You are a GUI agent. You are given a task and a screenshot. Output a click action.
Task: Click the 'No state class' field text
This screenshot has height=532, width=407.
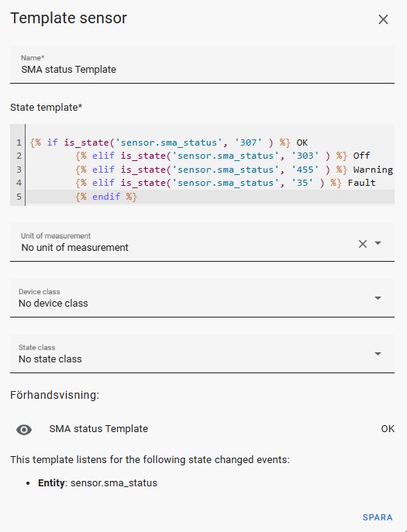pyautogui.click(x=50, y=359)
